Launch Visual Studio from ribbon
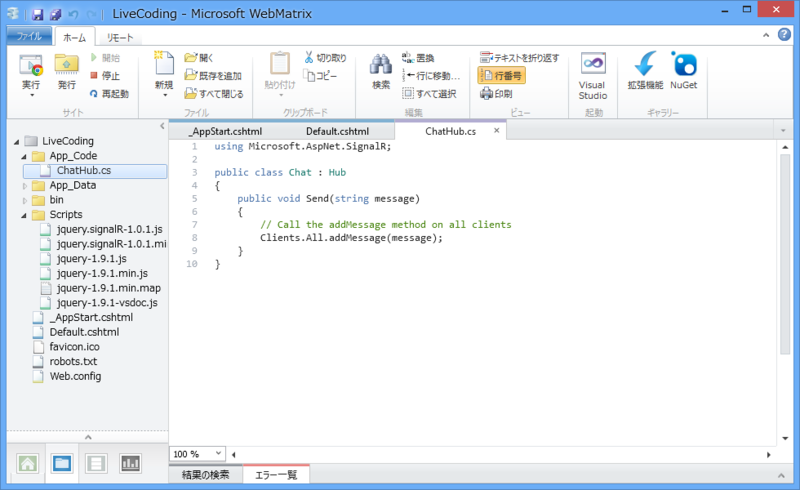This screenshot has width=800, height=490. (593, 76)
